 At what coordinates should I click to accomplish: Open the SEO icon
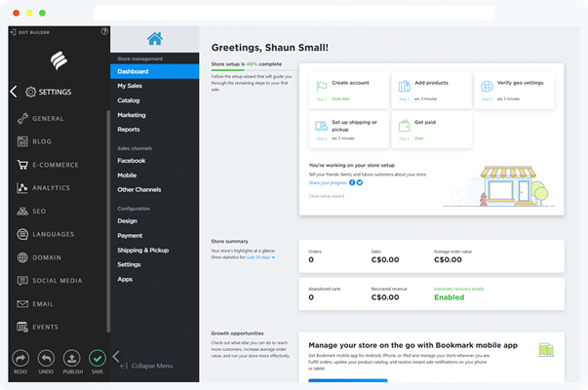pyautogui.click(x=22, y=212)
